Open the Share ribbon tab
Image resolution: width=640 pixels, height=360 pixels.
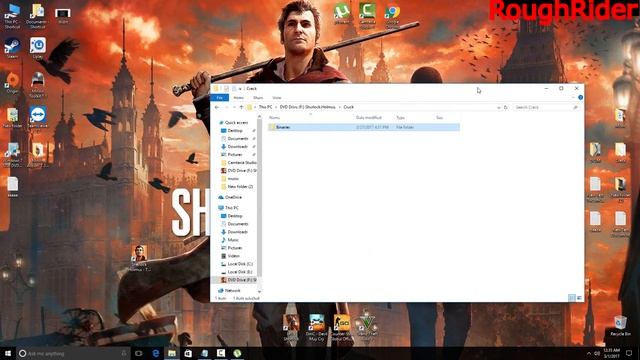point(258,98)
